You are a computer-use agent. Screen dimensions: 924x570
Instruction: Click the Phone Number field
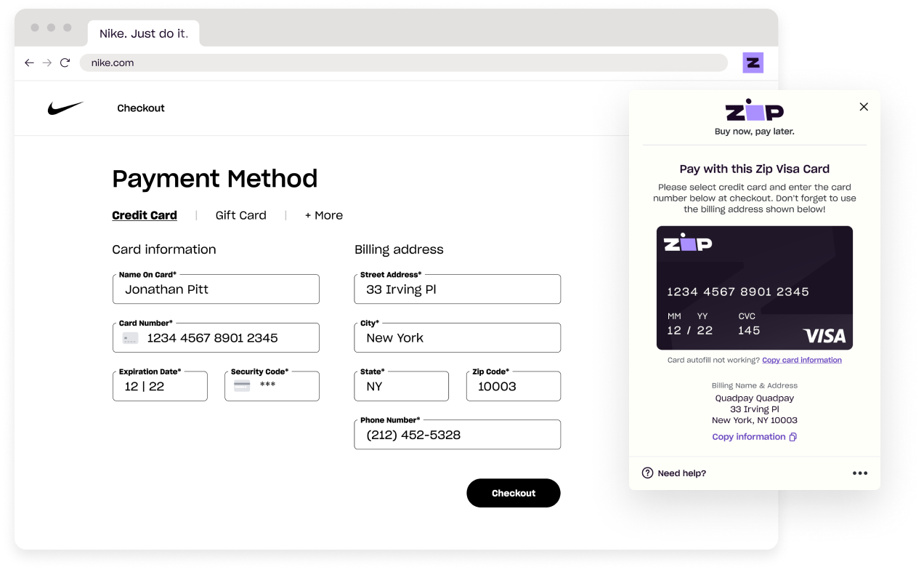pos(458,435)
